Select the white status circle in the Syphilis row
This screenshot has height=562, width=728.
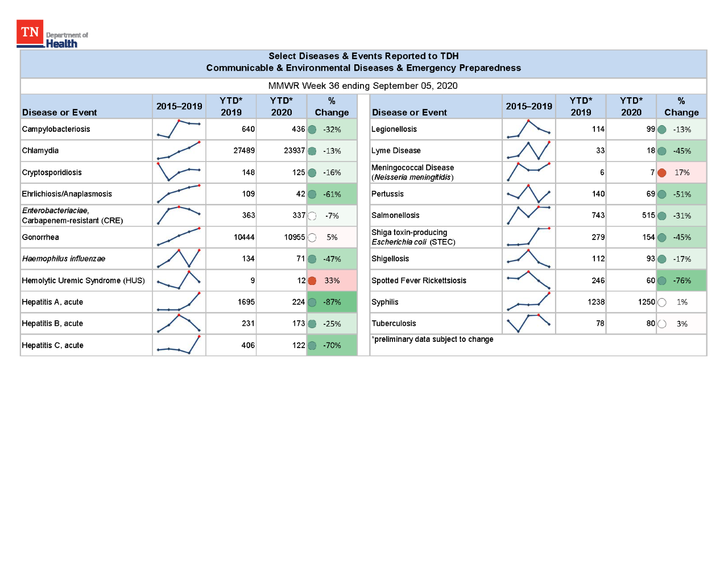pos(662,303)
